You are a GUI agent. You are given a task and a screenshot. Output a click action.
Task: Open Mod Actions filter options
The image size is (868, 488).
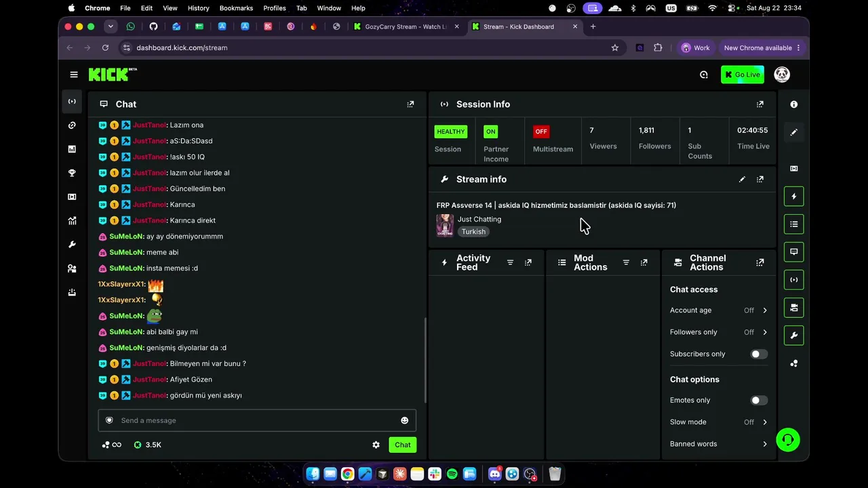click(x=627, y=262)
